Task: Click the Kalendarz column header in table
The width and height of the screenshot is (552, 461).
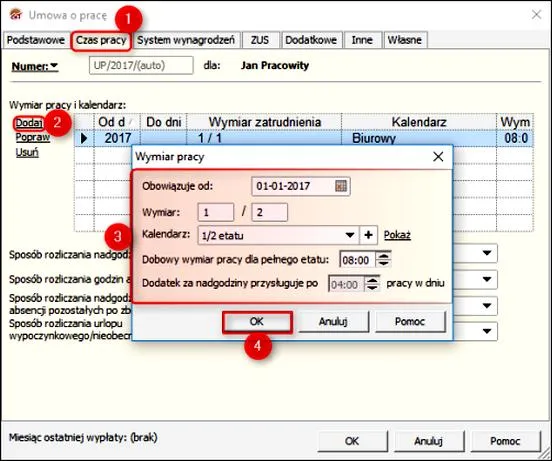Action: coord(419,122)
